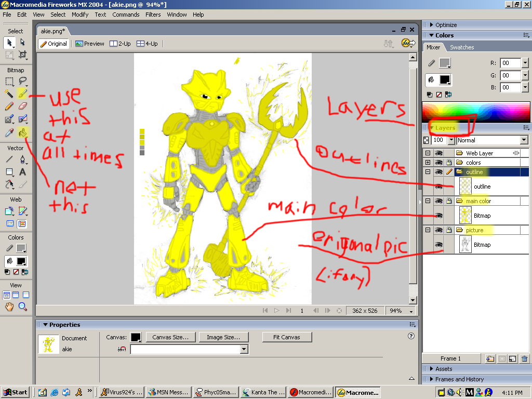Expand the Assets panel
Viewport: 532px width, 399px height.
tap(432, 369)
